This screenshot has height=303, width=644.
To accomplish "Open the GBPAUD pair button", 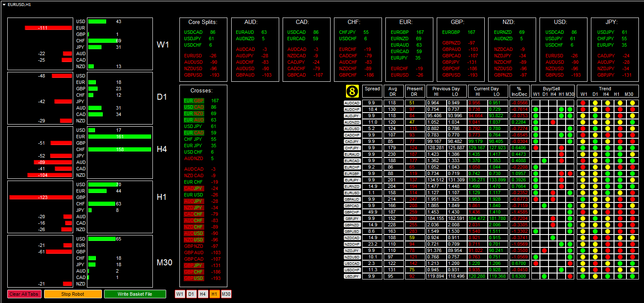I will pyautogui.click(x=352, y=199).
